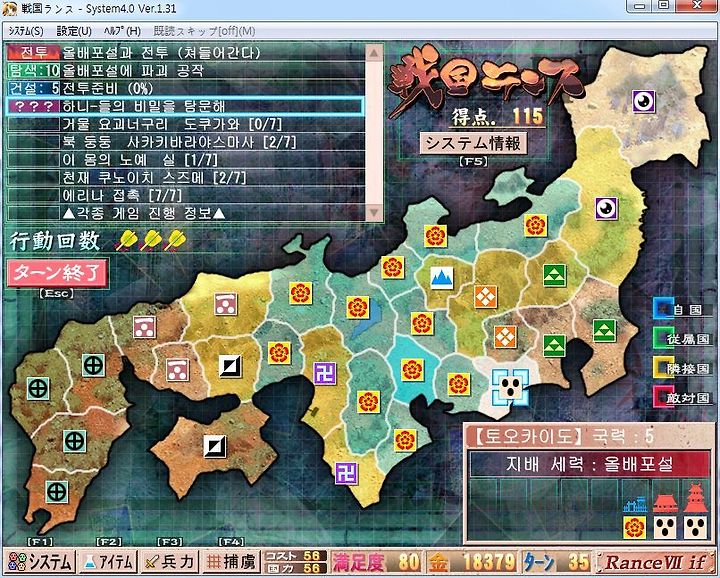Click the 金 18379 gold display
This screenshot has width=720, height=578.
click(x=472, y=562)
